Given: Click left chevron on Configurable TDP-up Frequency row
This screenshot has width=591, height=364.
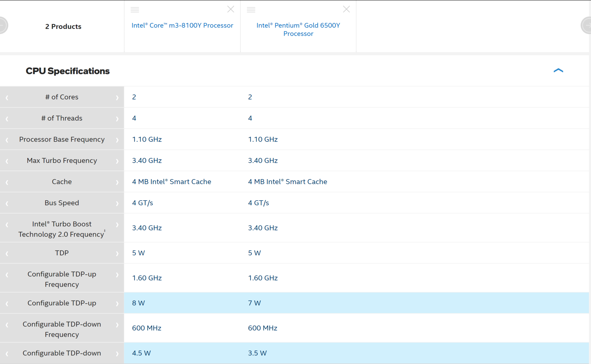Looking at the screenshot, I should tap(7, 275).
